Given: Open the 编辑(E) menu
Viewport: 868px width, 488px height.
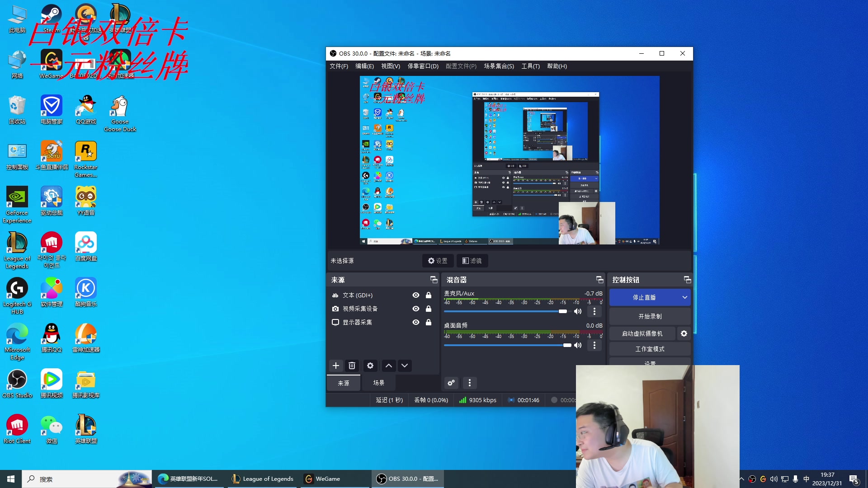Looking at the screenshot, I should click(365, 66).
